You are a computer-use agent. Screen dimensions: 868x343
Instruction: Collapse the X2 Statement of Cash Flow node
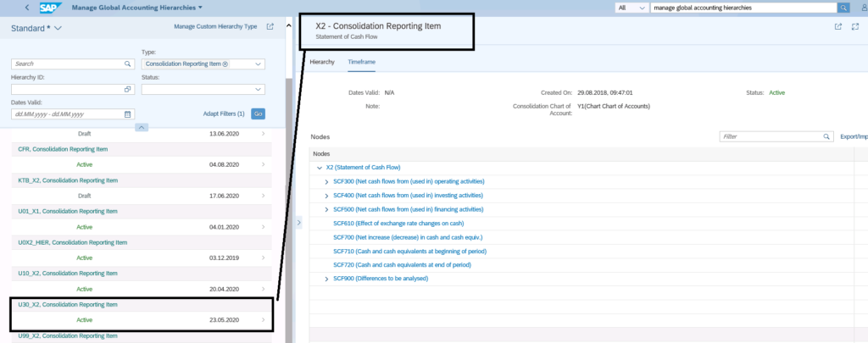pyautogui.click(x=320, y=168)
